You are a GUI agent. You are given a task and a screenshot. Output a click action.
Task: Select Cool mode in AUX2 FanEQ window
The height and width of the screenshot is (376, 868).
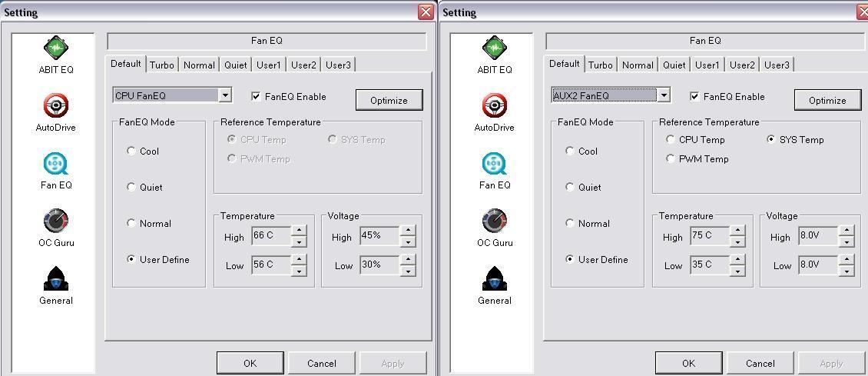click(x=570, y=151)
